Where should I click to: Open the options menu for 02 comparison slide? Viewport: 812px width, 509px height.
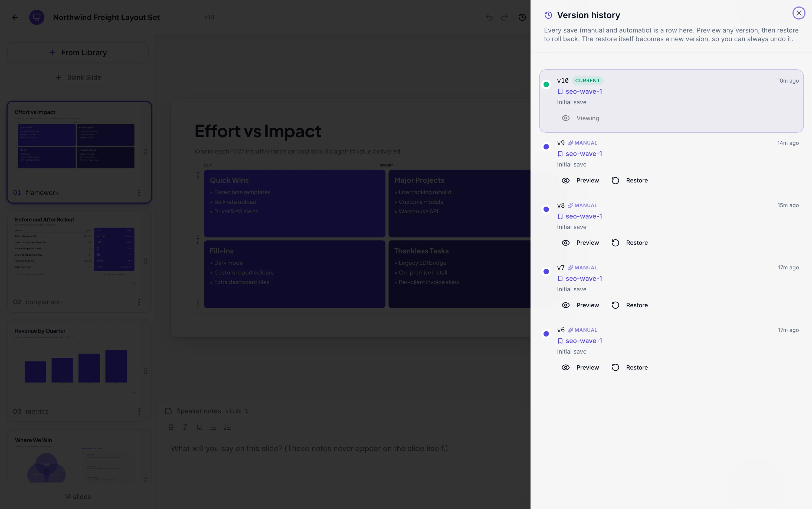pyautogui.click(x=139, y=302)
